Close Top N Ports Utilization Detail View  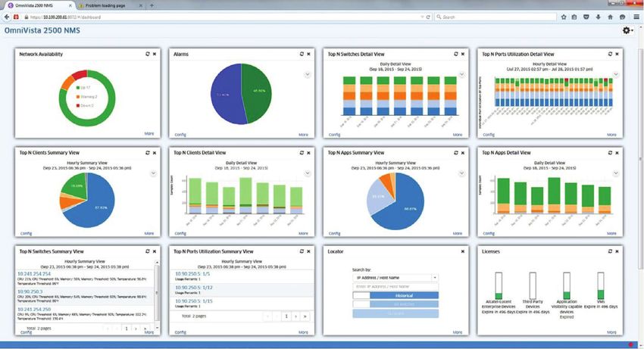point(617,54)
